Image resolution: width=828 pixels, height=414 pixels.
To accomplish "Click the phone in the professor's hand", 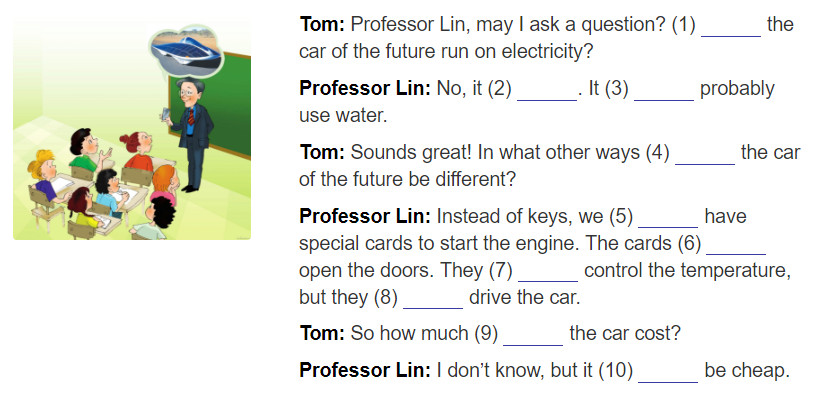I will pyautogui.click(x=166, y=115).
